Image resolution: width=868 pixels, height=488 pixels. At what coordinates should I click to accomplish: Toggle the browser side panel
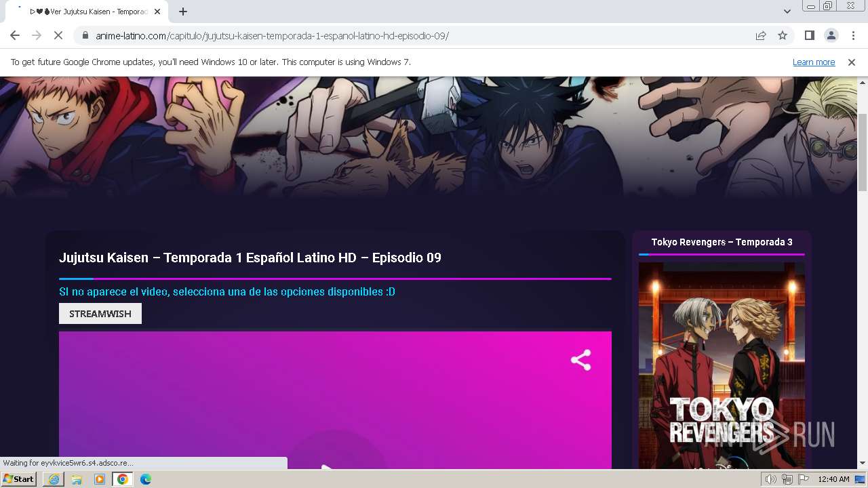809,36
